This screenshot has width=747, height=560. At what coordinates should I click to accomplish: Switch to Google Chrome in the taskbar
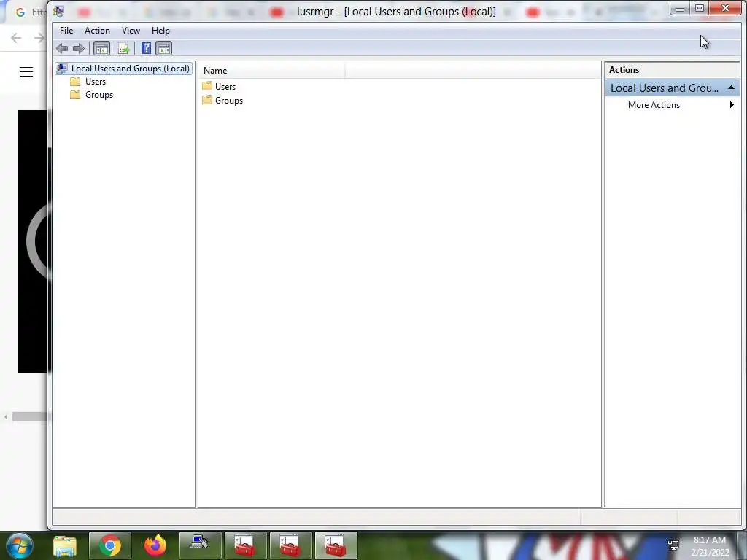click(x=110, y=545)
